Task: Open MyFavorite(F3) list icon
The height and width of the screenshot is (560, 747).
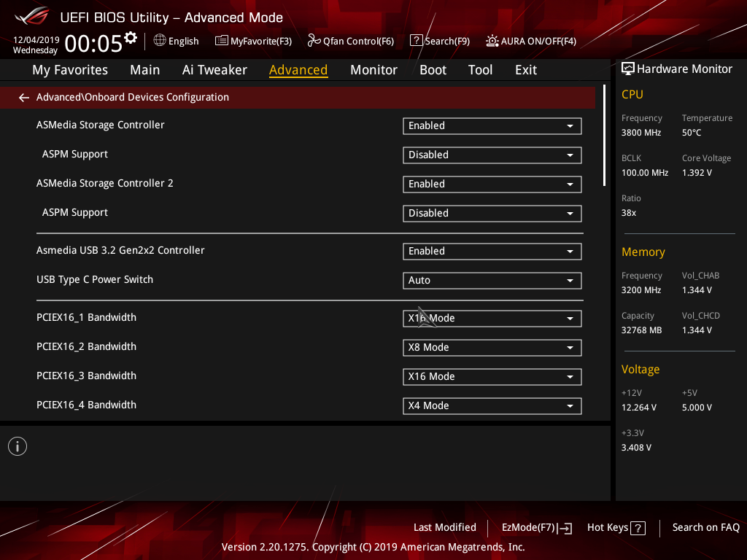Action: (221, 41)
